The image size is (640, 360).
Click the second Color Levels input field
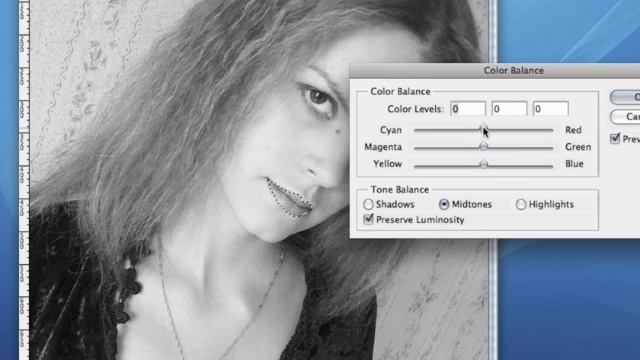(509, 109)
